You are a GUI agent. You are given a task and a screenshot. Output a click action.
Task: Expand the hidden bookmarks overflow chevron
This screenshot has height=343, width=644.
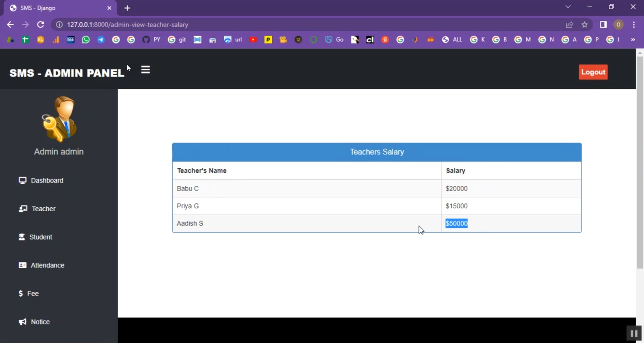click(632, 39)
